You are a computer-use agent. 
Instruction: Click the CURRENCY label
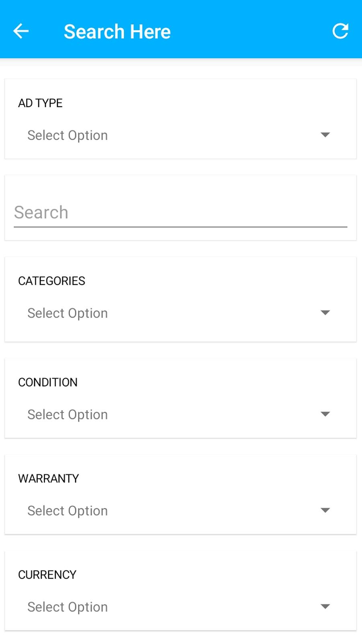(47, 575)
